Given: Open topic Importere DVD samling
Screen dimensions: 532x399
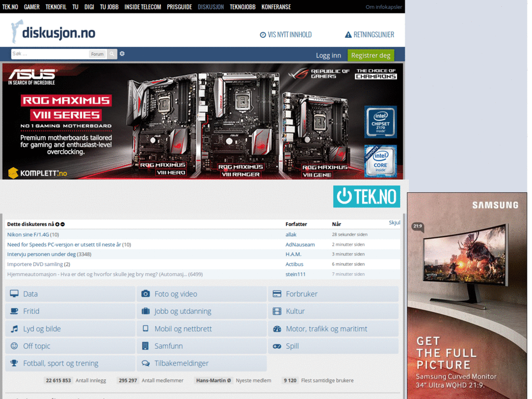Looking at the screenshot, I should click(x=35, y=264).
